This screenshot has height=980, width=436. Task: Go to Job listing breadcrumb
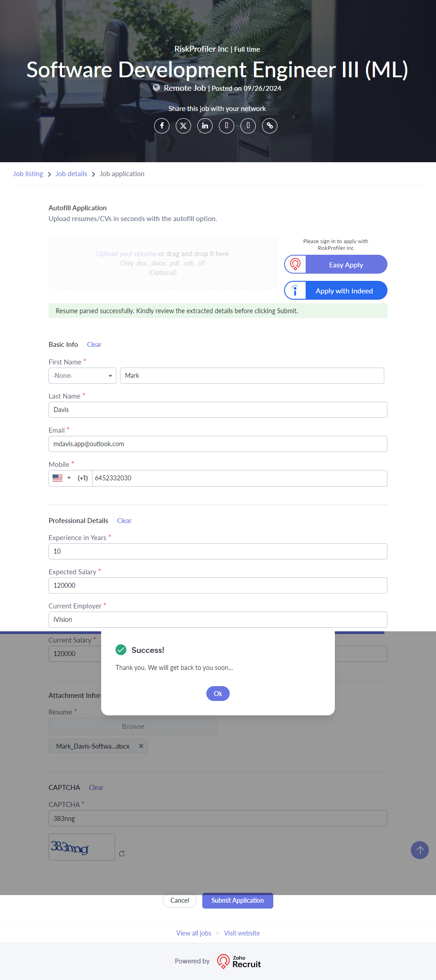[28, 174]
